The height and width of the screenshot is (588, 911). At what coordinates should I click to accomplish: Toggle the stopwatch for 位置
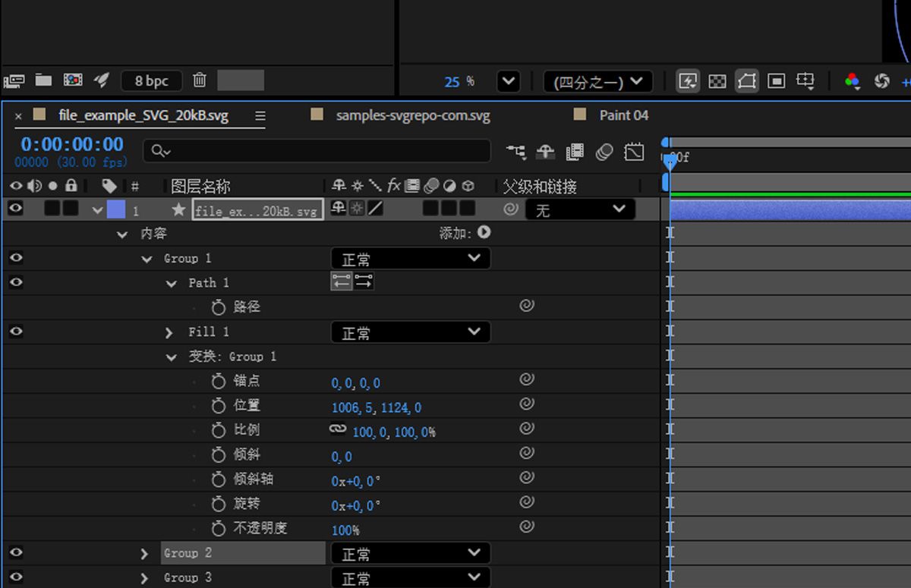pos(219,406)
